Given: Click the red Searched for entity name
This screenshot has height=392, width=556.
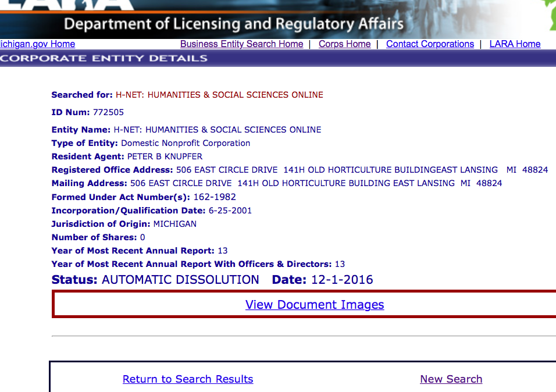Looking at the screenshot, I should [219, 95].
